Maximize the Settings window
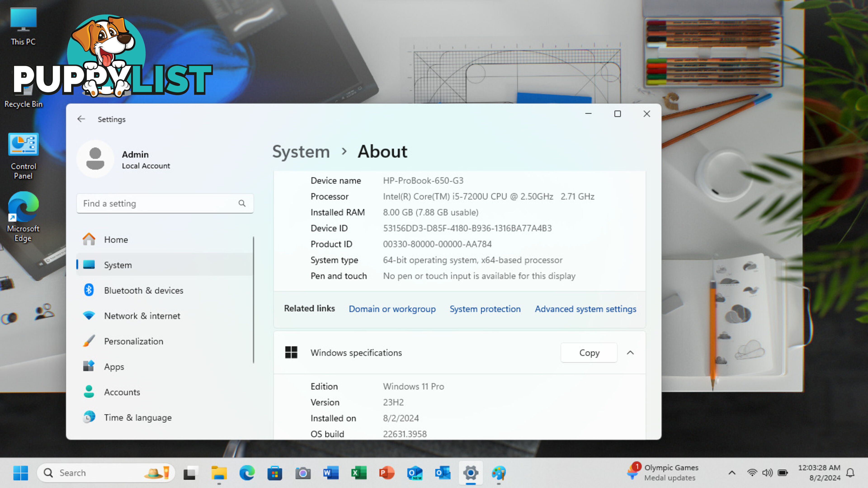This screenshot has width=868, height=488. tap(617, 114)
